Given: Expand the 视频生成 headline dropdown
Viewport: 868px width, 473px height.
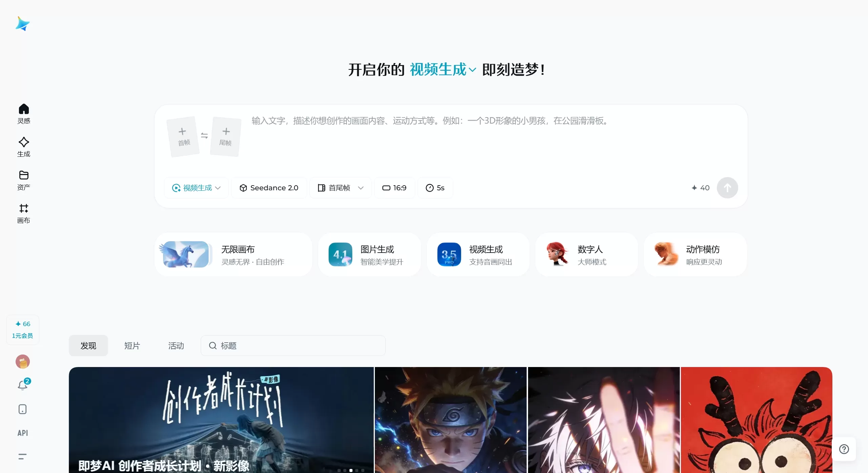Looking at the screenshot, I should tap(443, 69).
